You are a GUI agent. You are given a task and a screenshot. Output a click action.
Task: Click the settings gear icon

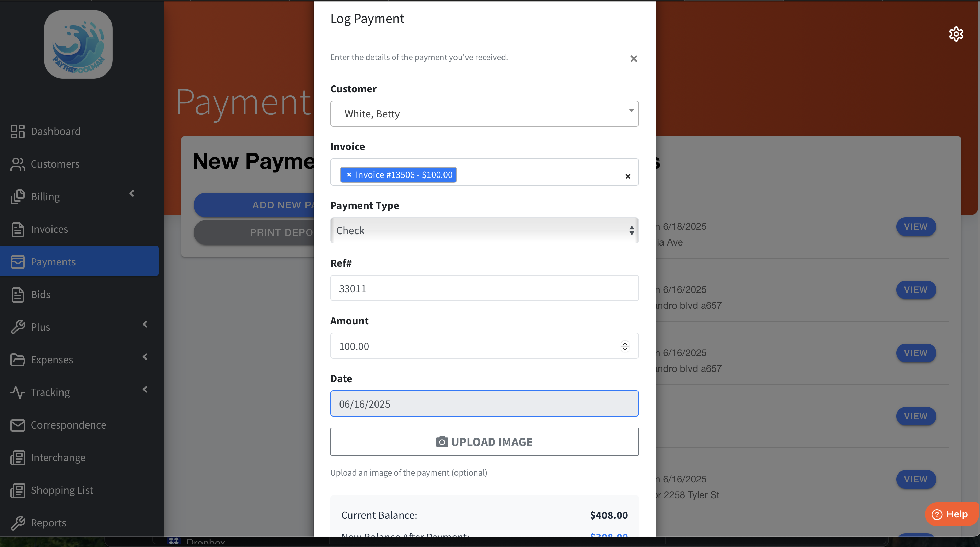[956, 34]
